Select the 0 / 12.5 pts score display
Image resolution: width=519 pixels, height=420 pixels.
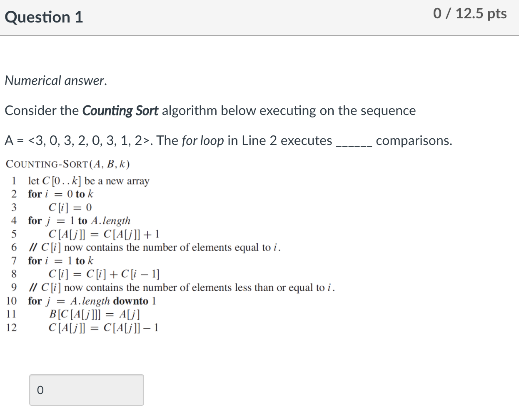pos(469,14)
